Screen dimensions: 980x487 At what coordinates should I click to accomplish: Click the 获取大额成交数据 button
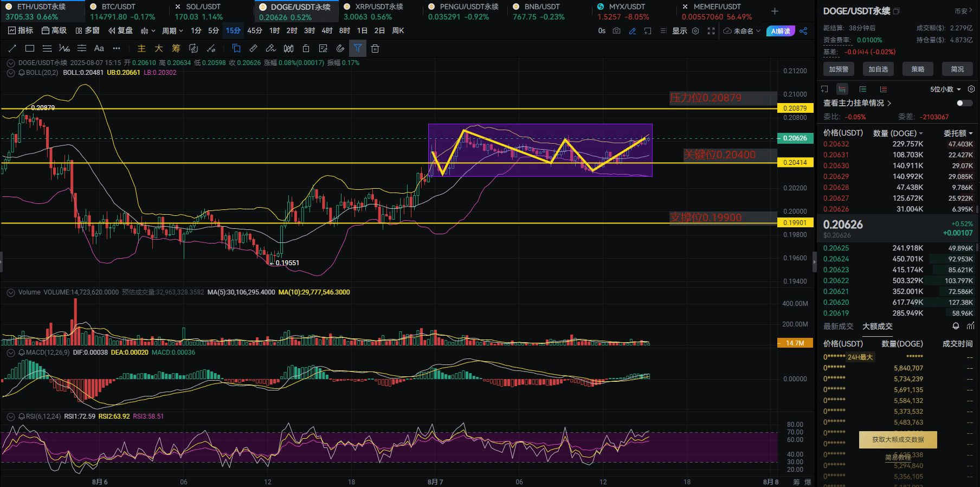(x=898, y=440)
